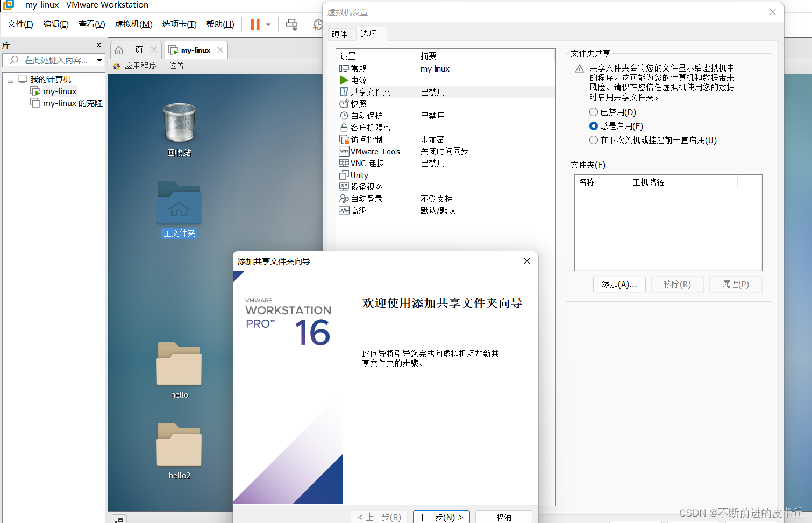Viewport: 812px width, 523px height.
Task: Select the 回收站 trash icon on desktop
Action: pos(179,130)
